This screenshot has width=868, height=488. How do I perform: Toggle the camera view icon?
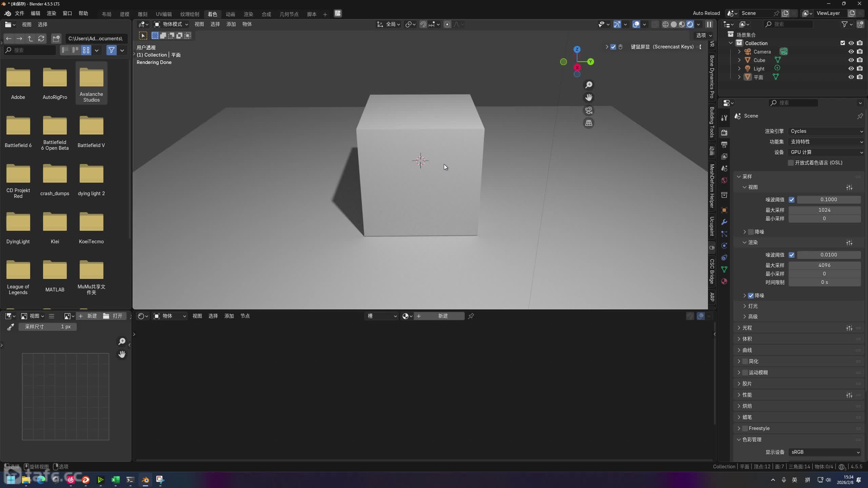(589, 110)
